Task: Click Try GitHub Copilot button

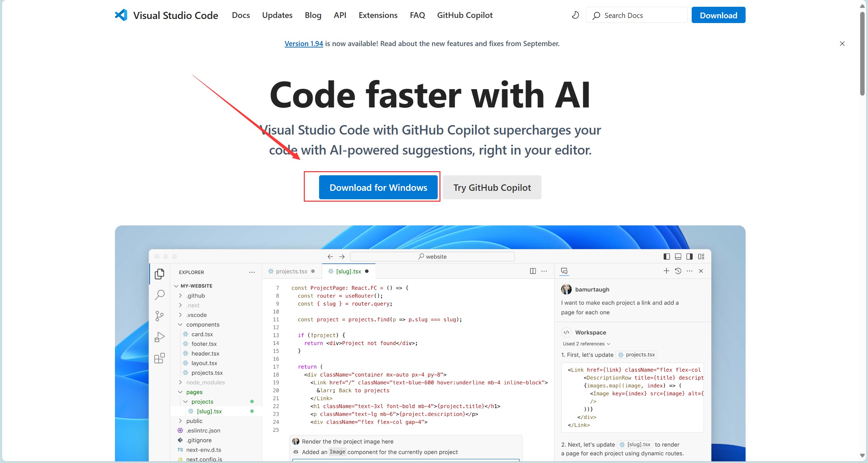Action: 492,187
